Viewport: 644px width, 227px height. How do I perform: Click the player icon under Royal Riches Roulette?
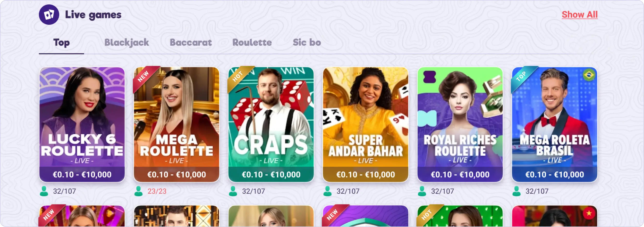tap(422, 191)
